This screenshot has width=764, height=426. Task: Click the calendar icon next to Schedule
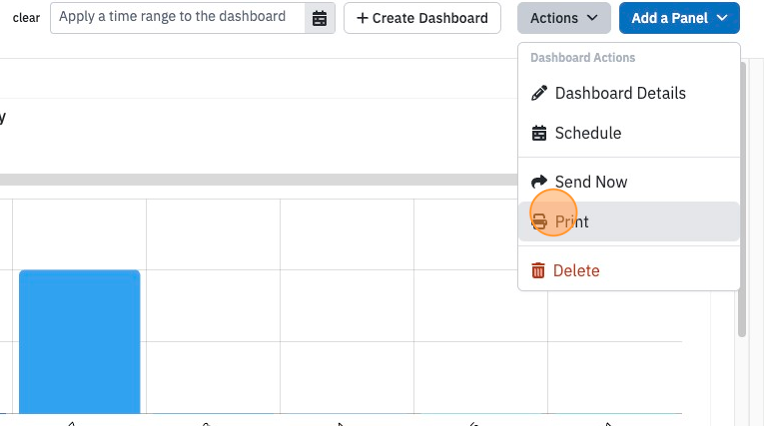pyautogui.click(x=539, y=133)
